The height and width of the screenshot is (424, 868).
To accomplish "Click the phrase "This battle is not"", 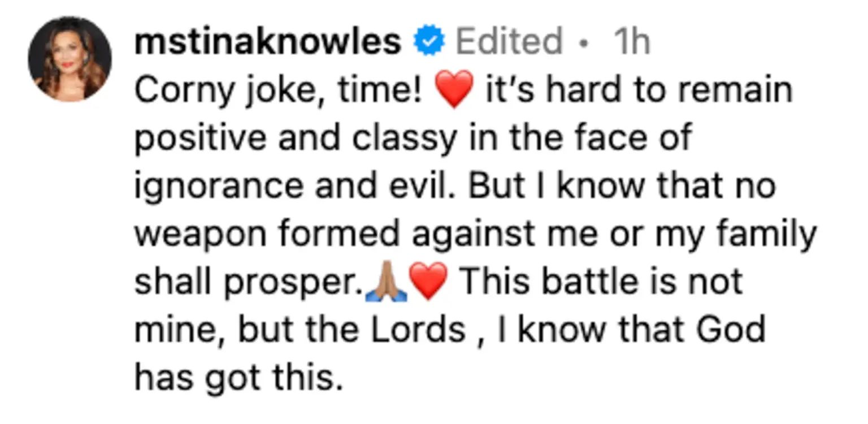I will pos(601,283).
